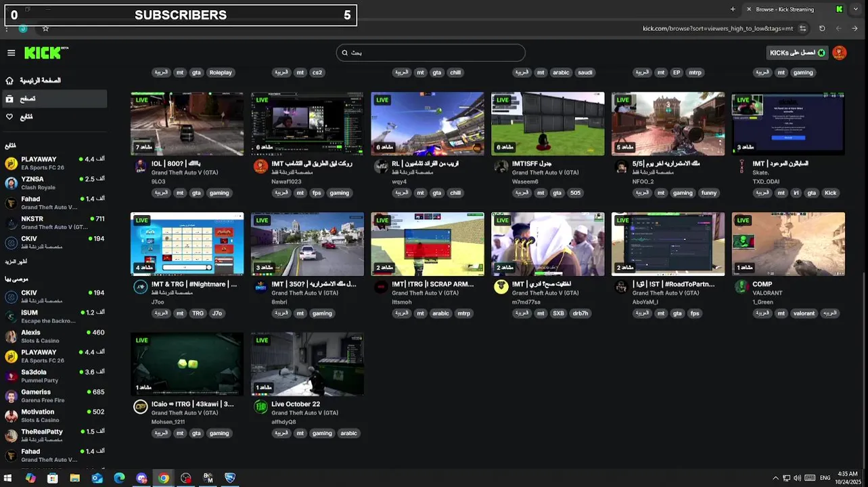Click the Get KICKs button
Viewport: 868px width, 487px height.
(x=797, y=53)
